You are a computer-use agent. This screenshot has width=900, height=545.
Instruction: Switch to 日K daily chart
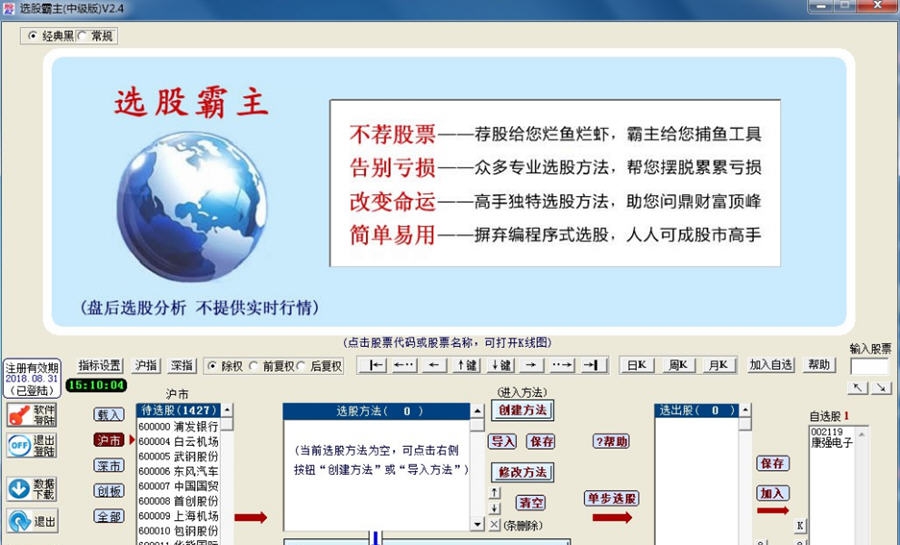pyautogui.click(x=637, y=365)
